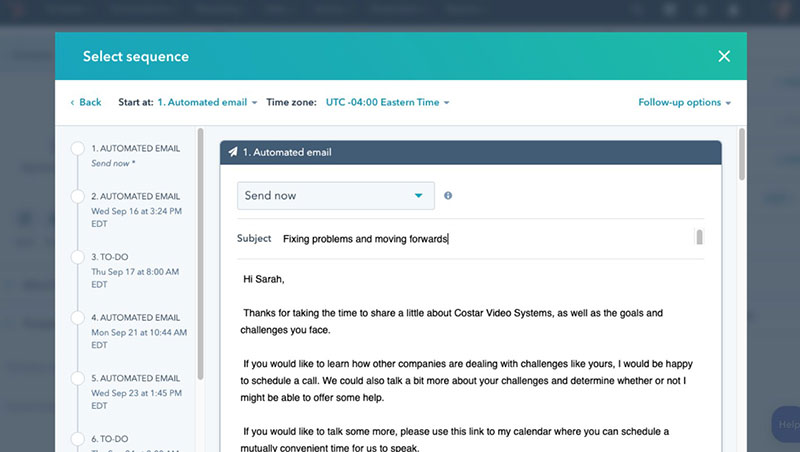
Task: Change the UTC -04:00 Eastern Time zone
Action: [x=387, y=102]
